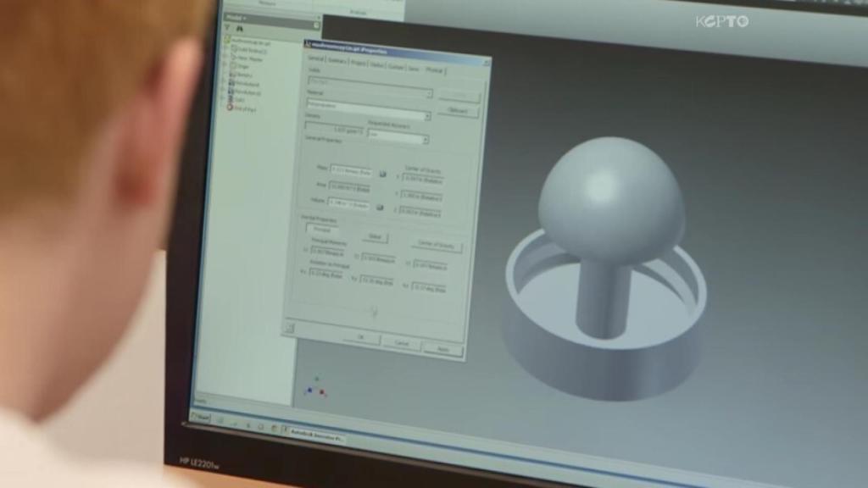Click the Cancel button in dialog
The image size is (868, 488).
[x=401, y=343]
